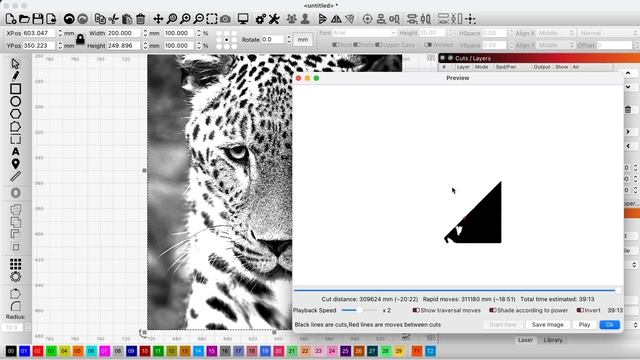Open the Font dropdown

(364, 33)
